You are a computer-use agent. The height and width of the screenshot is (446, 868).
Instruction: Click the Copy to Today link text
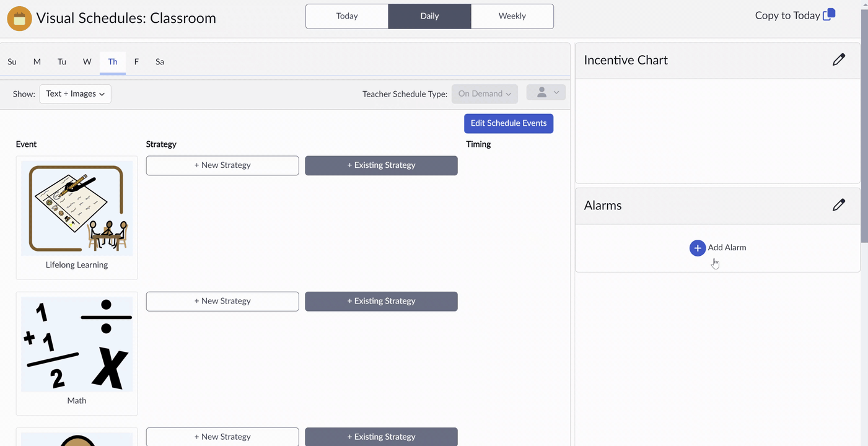(787, 15)
